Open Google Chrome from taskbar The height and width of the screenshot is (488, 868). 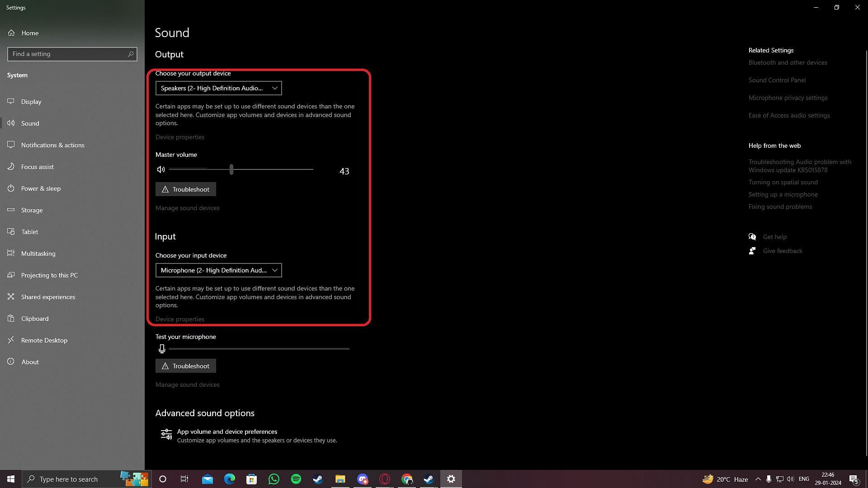coord(407,479)
